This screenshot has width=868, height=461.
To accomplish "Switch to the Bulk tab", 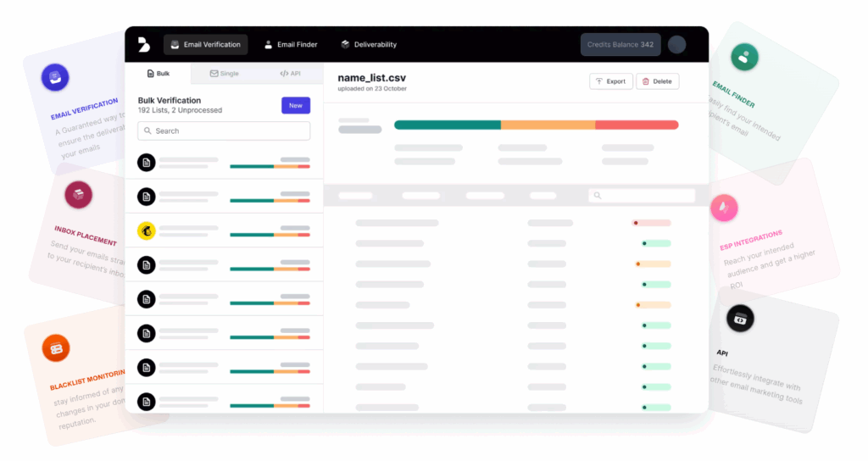I will 159,74.
